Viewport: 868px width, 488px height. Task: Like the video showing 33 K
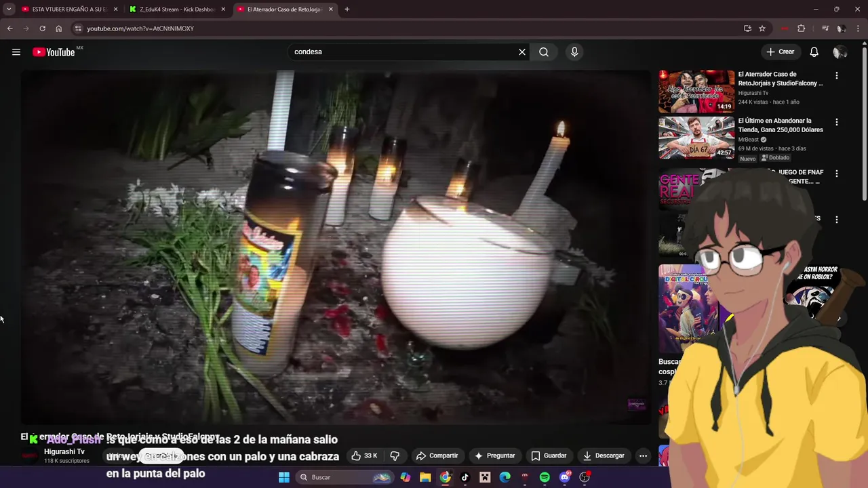click(x=364, y=455)
